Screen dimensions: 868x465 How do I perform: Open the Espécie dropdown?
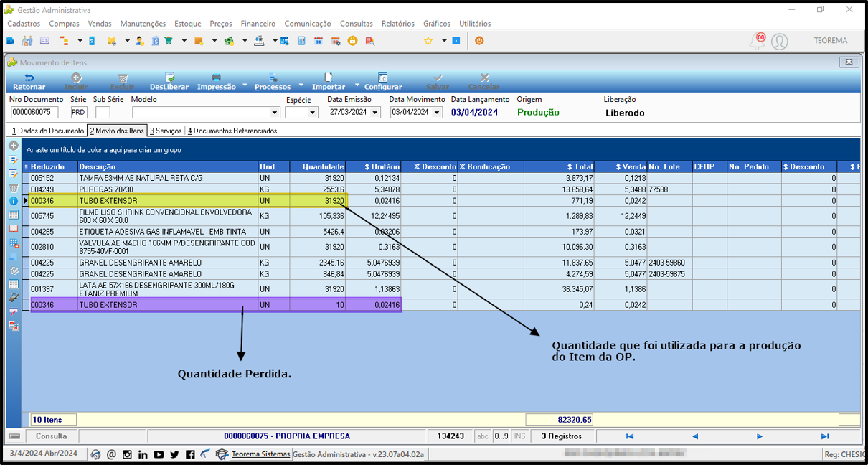(313, 113)
